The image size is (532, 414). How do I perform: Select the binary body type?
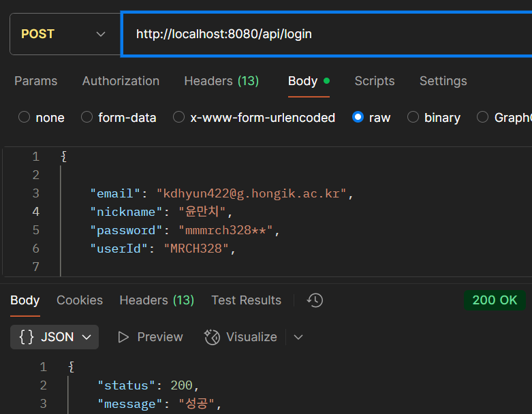(434, 117)
